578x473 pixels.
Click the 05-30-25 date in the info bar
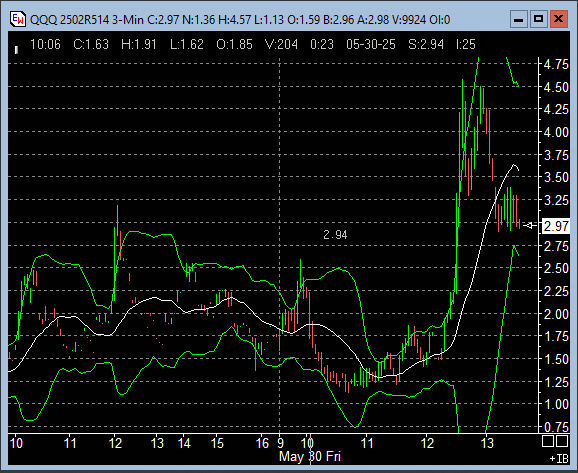coord(371,45)
